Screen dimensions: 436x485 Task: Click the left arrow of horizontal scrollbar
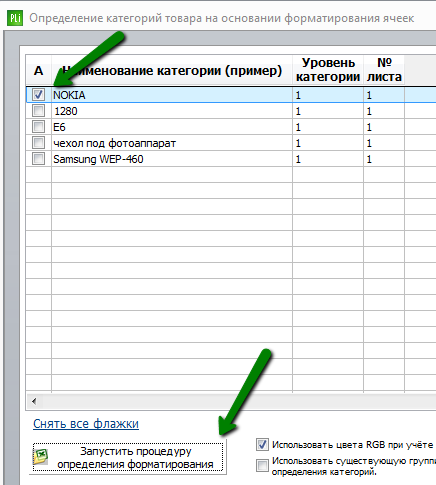(34, 401)
